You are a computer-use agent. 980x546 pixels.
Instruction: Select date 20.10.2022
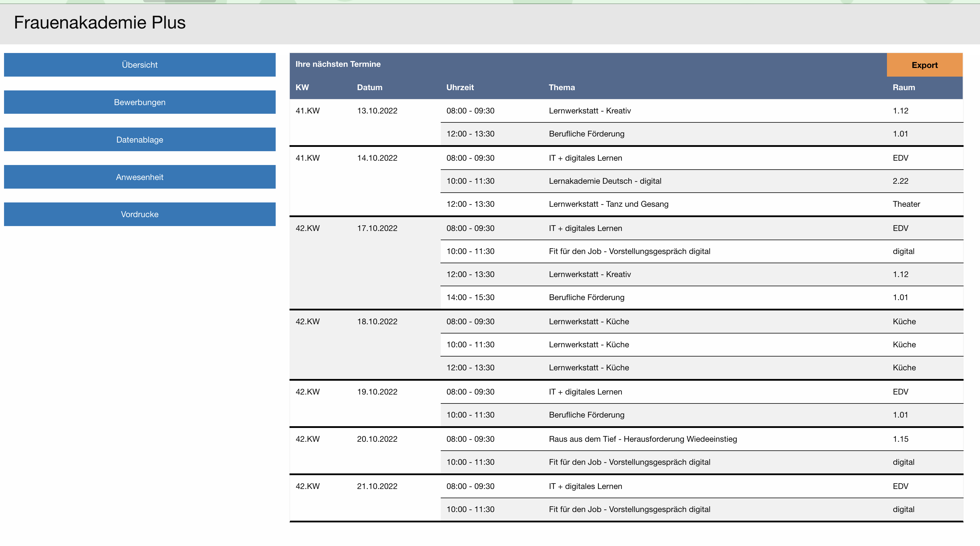coord(377,439)
